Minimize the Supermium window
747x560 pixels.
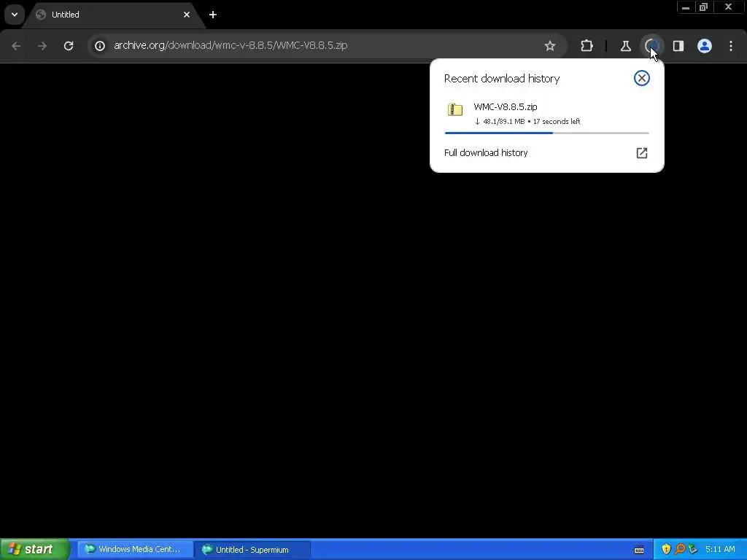(686, 7)
